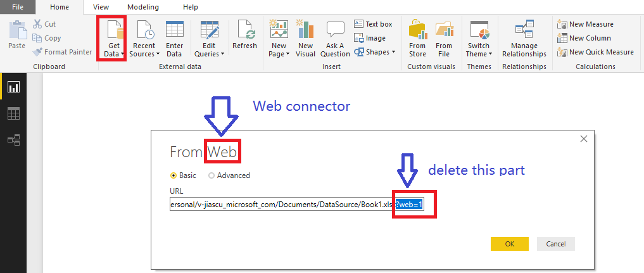Expand Recent Sources dropdown
The width and height of the screenshot is (644, 273).
pyautogui.click(x=144, y=54)
